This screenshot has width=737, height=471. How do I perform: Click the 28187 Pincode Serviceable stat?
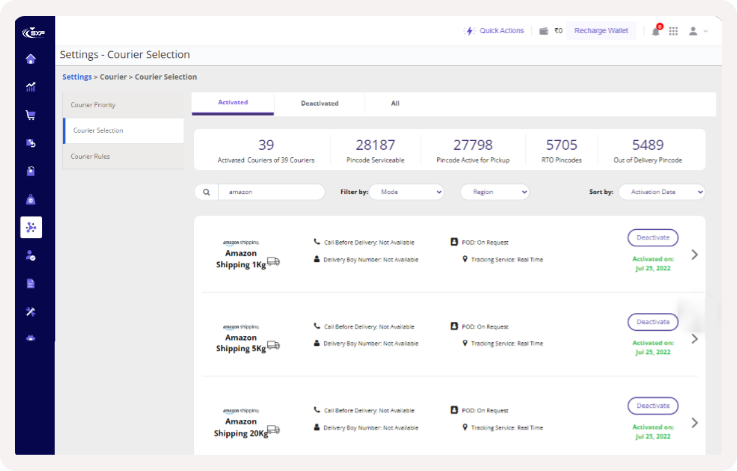click(375, 150)
